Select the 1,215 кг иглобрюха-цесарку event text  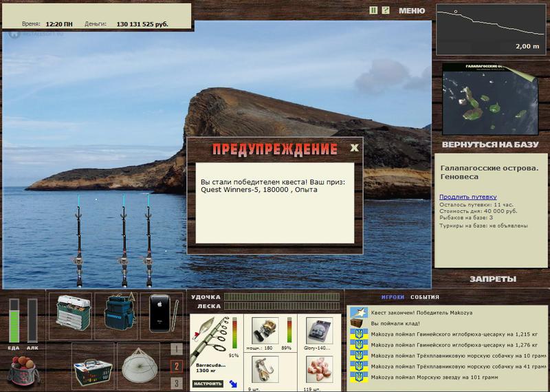pos(454,334)
